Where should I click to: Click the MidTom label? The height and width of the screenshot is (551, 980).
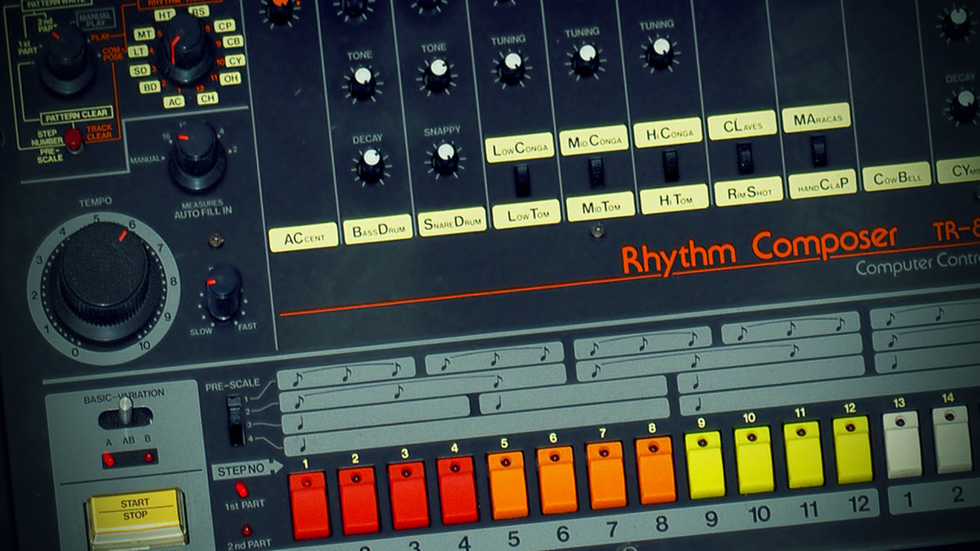601,208
